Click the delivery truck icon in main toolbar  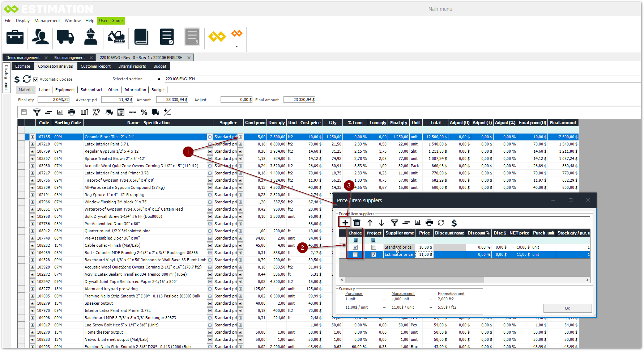(65, 37)
